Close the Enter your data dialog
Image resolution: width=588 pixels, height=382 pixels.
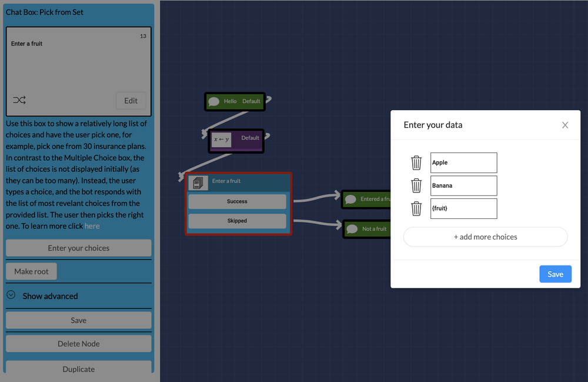click(565, 125)
